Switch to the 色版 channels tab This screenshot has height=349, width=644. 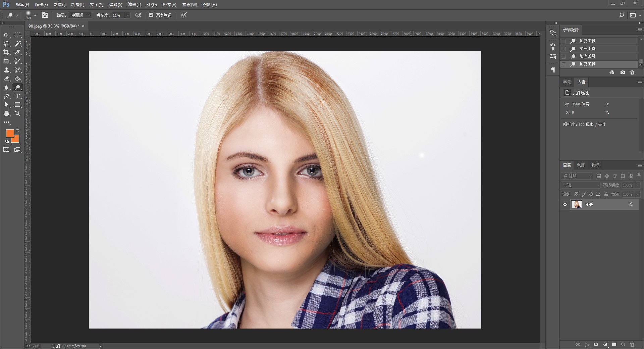coord(581,165)
